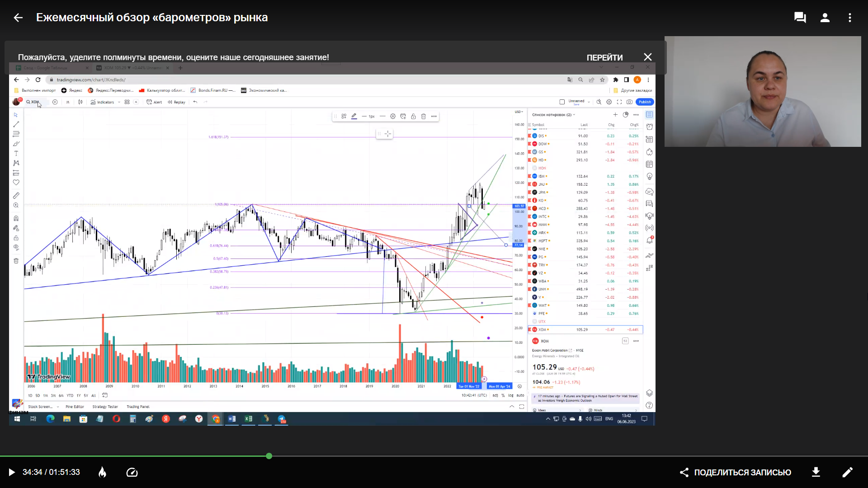The width and height of the screenshot is (868, 488).
Task: Lock the selected drawing in floating toolbar
Action: [413, 117]
